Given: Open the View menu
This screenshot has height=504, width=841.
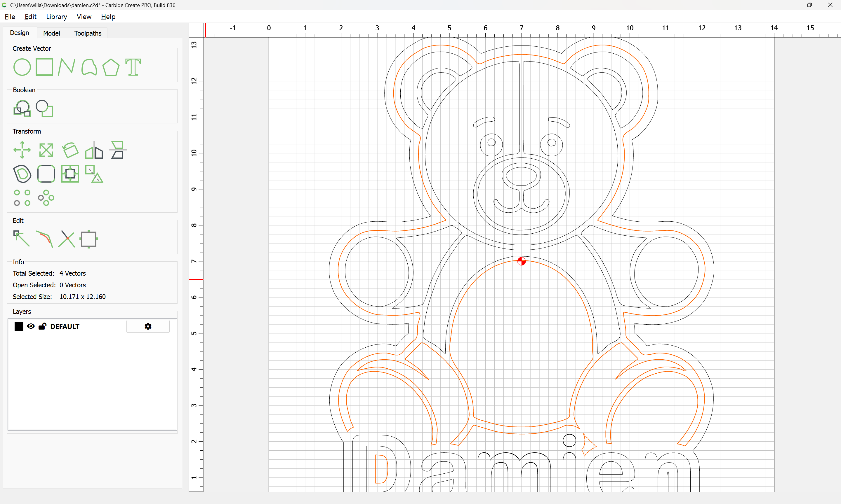Looking at the screenshot, I should click(84, 17).
